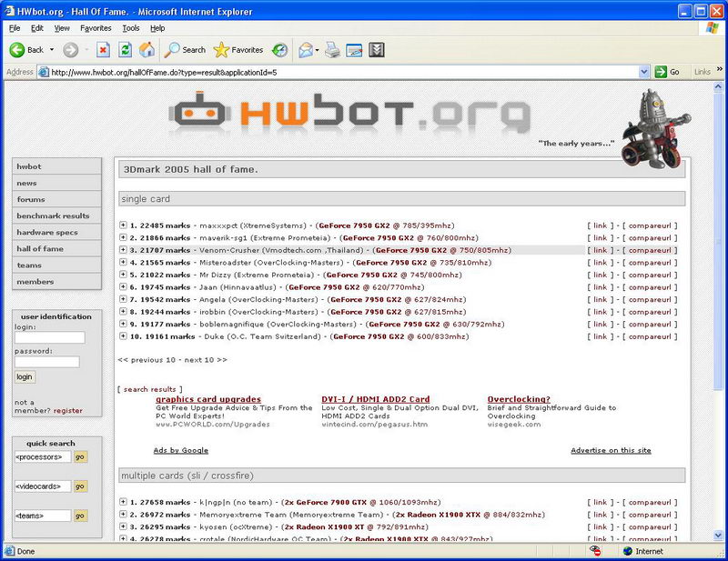Click the green Go arrow button
Viewport: 728px width, 561px height.
tap(661, 72)
